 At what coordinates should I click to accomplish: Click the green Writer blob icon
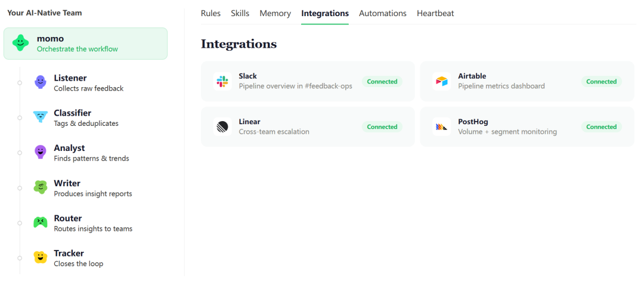click(41, 187)
